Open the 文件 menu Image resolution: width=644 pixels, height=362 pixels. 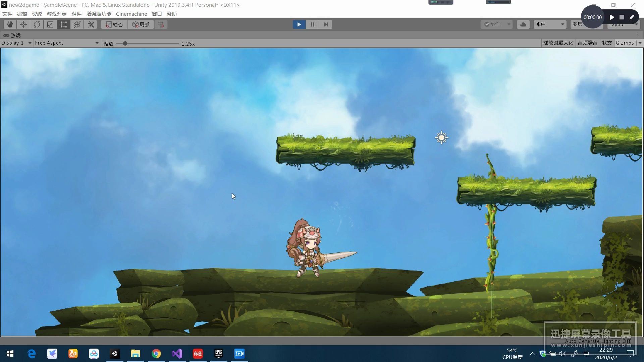click(x=7, y=14)
